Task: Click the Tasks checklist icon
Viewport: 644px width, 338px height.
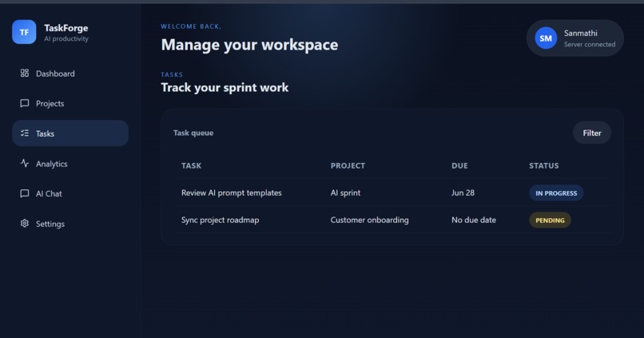Action: tap(25, 133)
